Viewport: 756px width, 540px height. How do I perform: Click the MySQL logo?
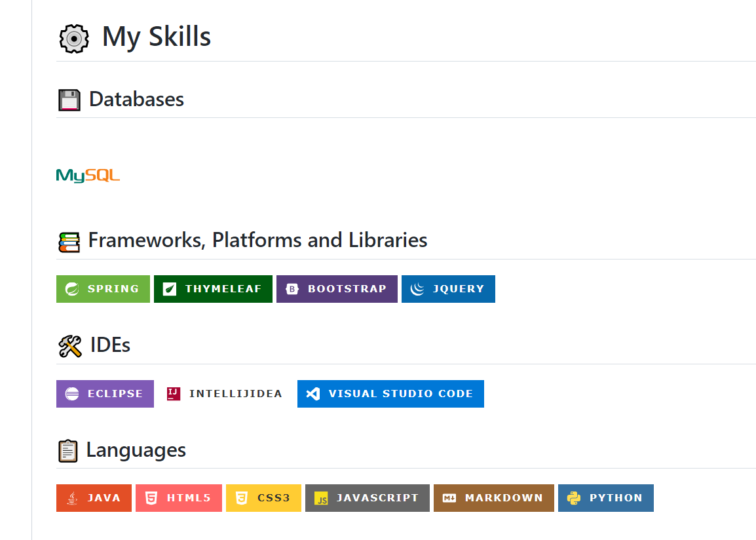coord(88,176)
